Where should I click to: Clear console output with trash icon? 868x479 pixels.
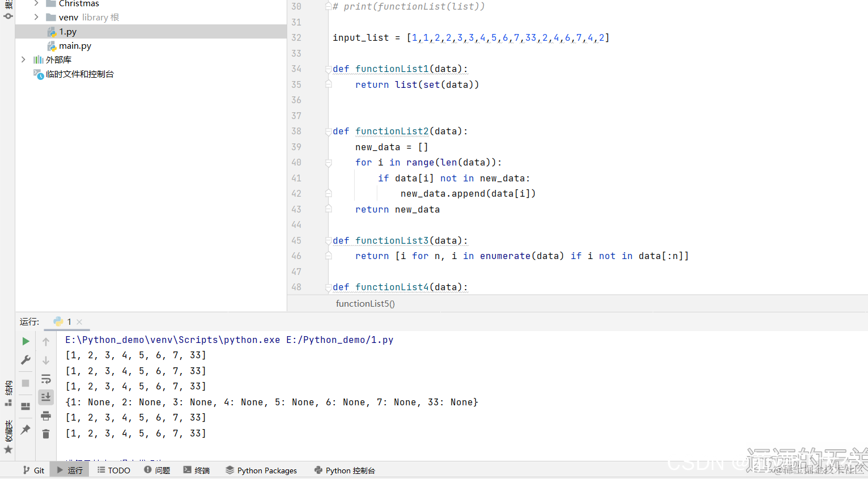[x=46, y=434]
